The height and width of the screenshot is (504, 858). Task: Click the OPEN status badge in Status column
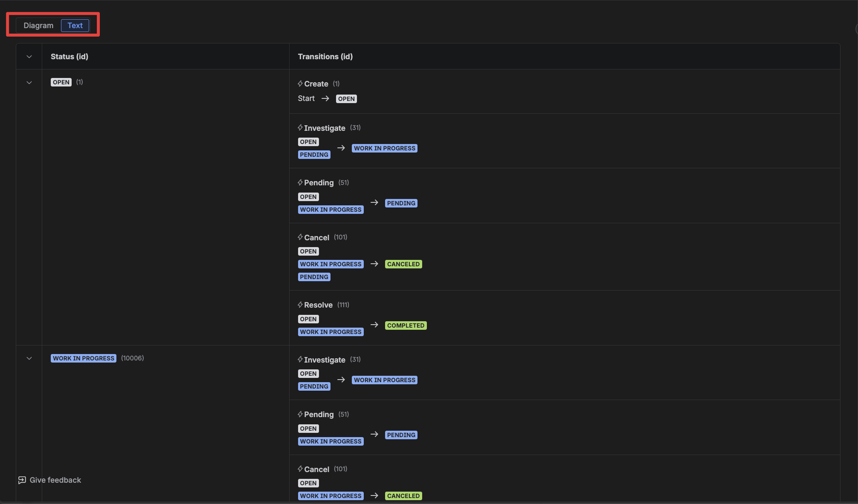pyautogui.click(x=61, y=82)
